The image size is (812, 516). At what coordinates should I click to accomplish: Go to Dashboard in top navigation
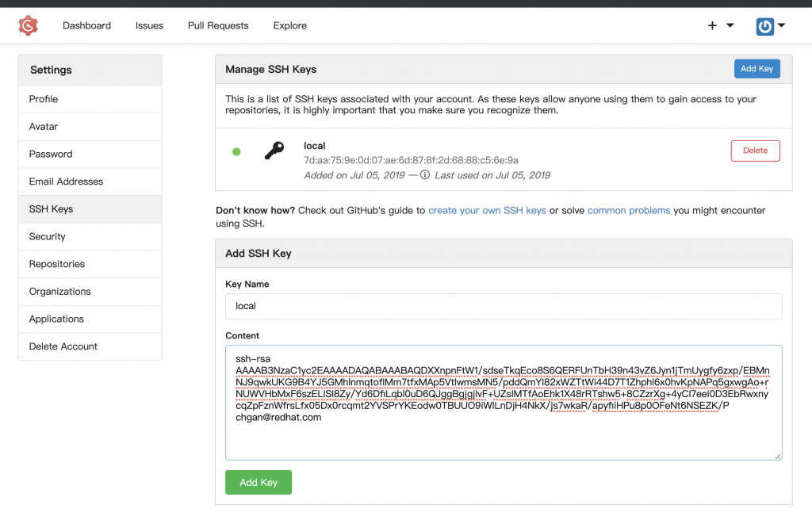click(86, 25)
